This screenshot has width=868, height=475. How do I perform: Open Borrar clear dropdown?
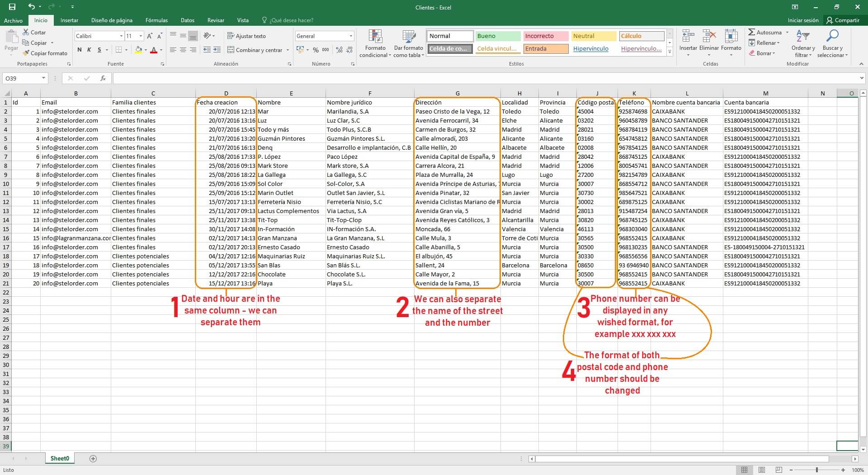point(762,53)
